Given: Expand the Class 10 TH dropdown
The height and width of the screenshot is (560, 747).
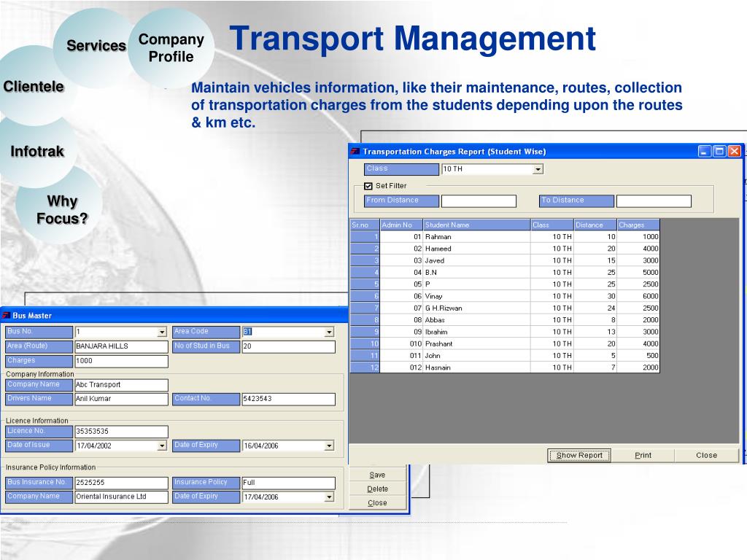Looking at the screenshot, I should (x=538, y=169).
